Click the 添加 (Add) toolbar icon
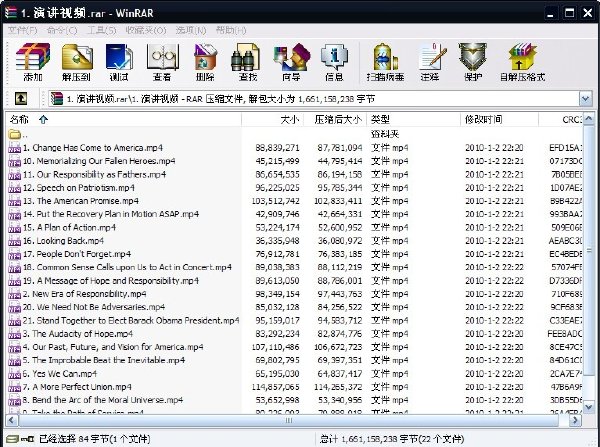This screenshot has width=600, height=447. 33,57
